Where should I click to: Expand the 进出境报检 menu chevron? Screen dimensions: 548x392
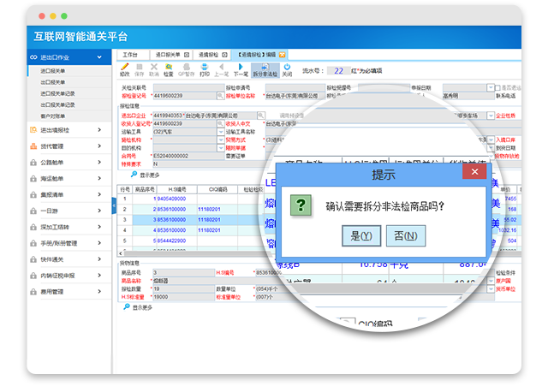(x=99, y=130)
